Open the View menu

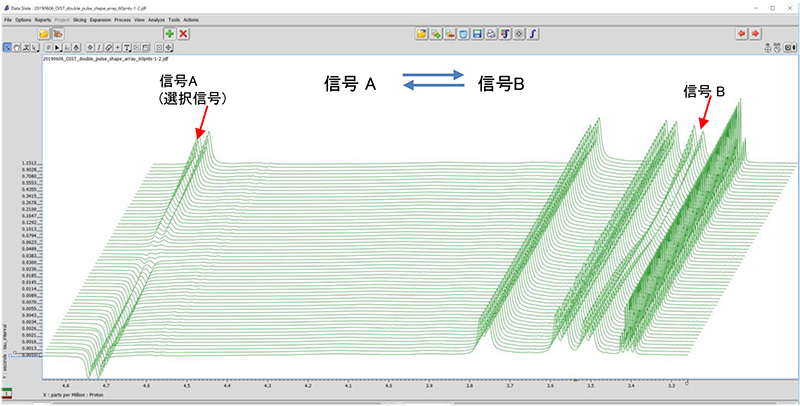coord(139,20)
